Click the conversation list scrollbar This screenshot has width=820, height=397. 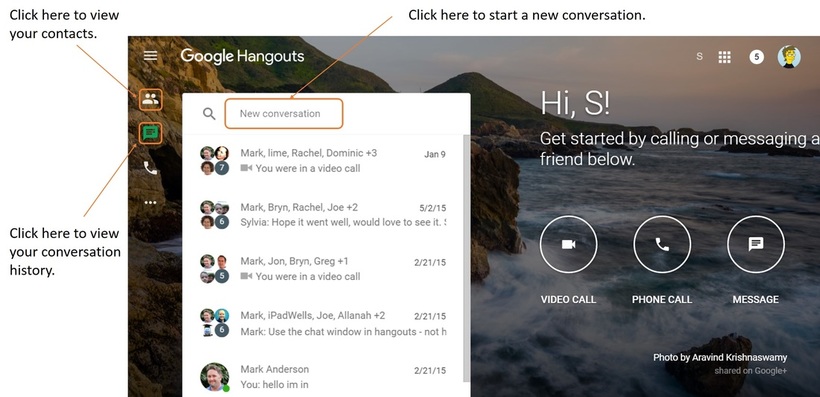coord(466,258)
